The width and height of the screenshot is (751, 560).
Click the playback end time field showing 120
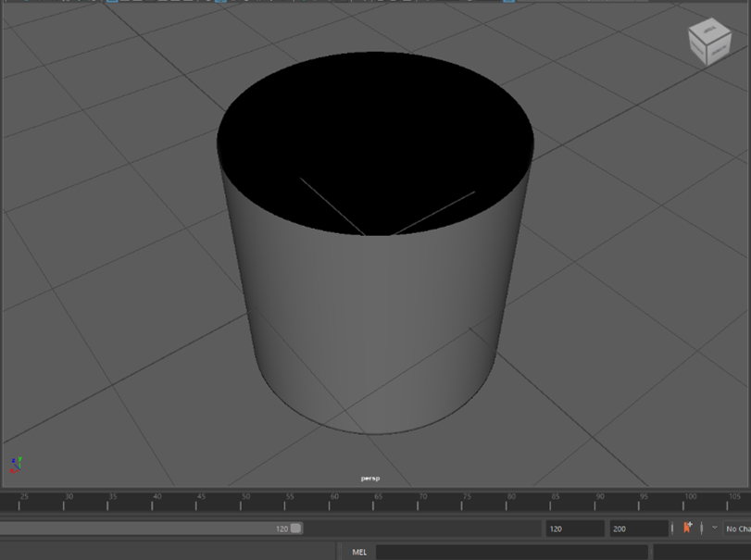pyautogui.click(x=574, y=529)
